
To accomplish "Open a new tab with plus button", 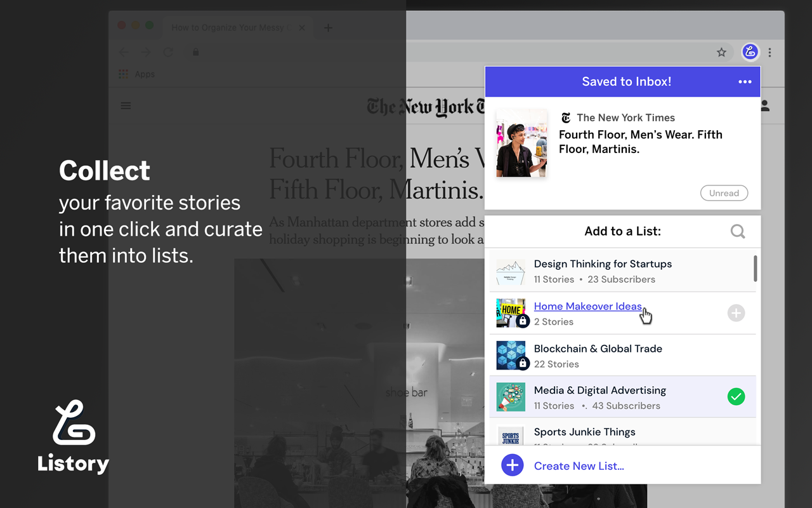I will 328,28.
